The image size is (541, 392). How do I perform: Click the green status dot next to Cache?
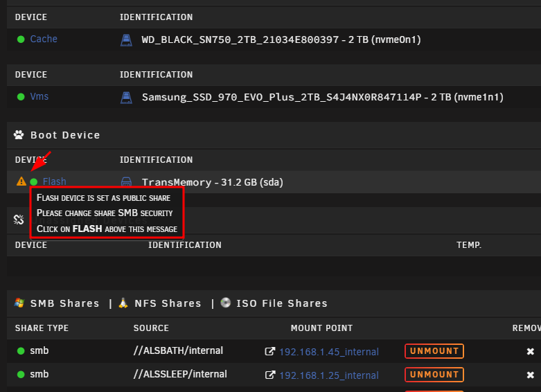click(21, 39)
